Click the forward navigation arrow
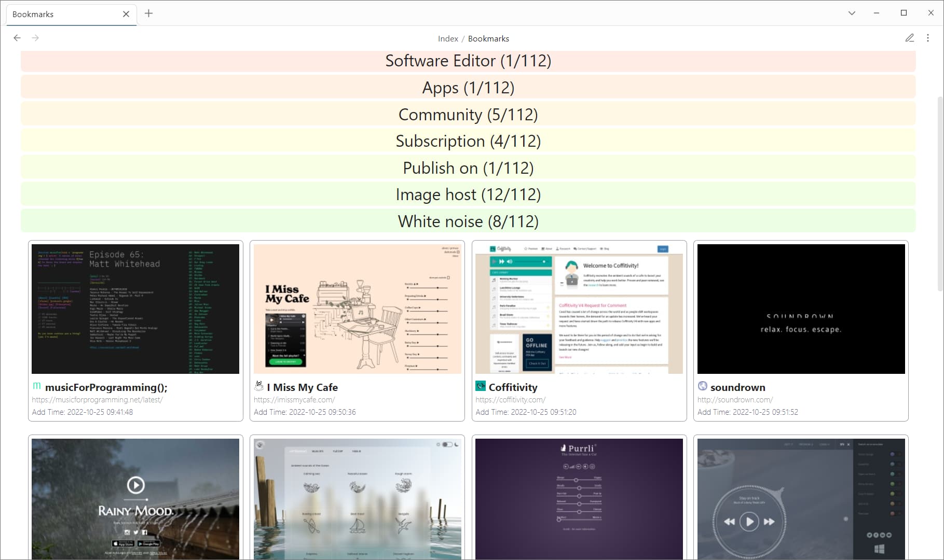944x560 pixels. click(35, 38)
